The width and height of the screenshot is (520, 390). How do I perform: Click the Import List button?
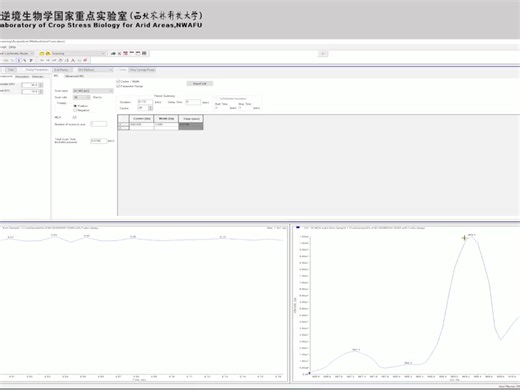point(200,84)
